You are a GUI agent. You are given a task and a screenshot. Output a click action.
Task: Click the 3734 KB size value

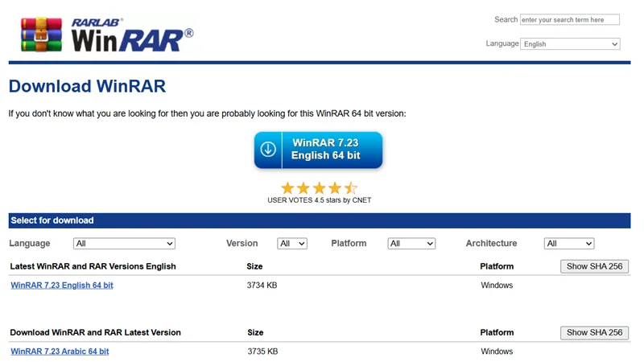click(x=262, y=286)
